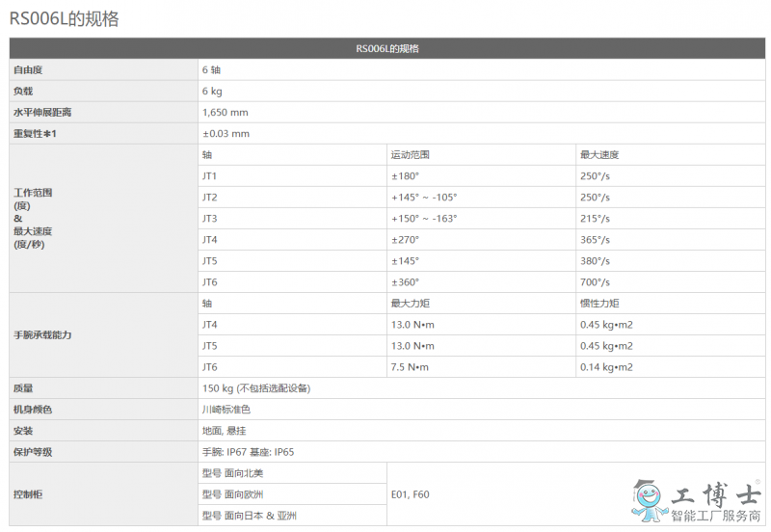This screenshot has width=771, height=532.
Task: Click the 0.14 kg•m2 inertia value
Action: [x=606, y=367]
